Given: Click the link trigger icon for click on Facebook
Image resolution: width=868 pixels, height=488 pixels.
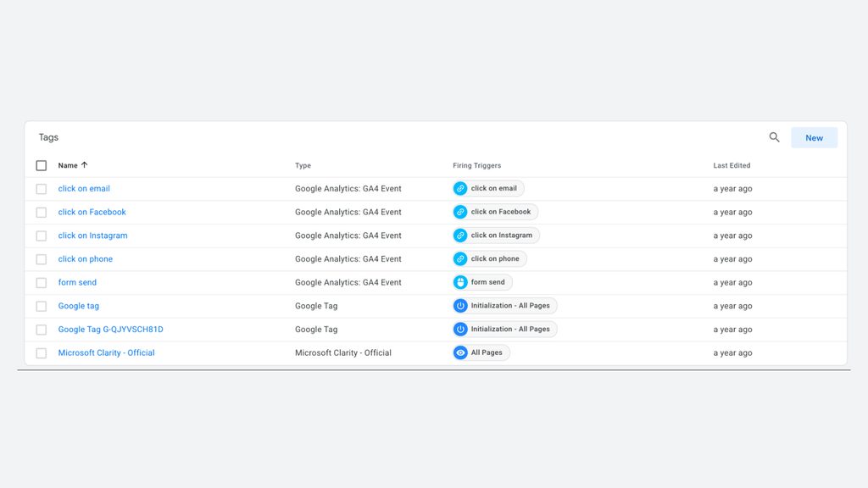Looking at the screenshot, I should [x=460, y=212].
